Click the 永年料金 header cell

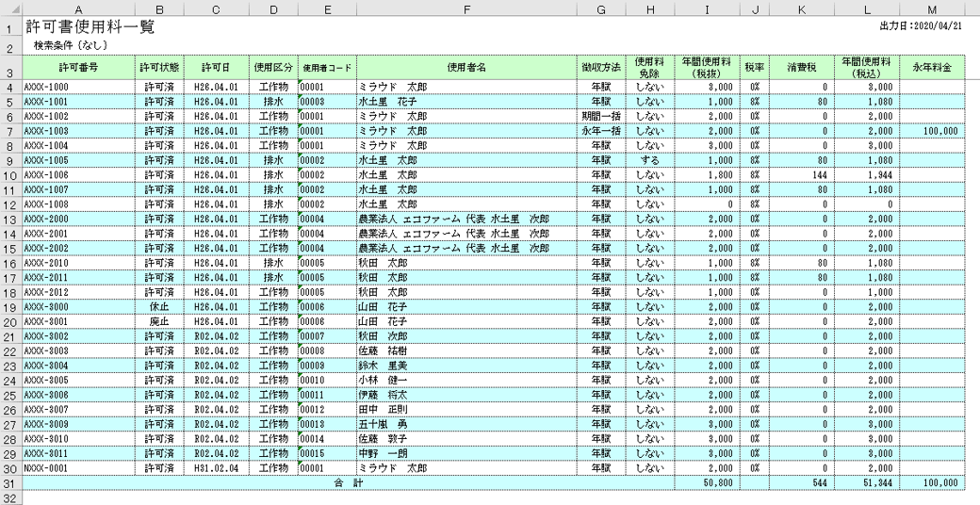coord(932,68)
